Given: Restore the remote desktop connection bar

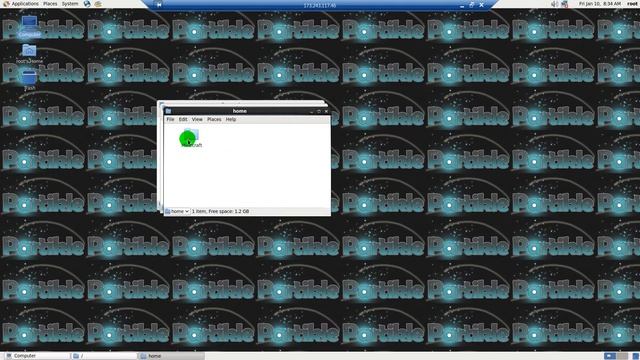Looking at the screenshot, I should pos(471,5).
